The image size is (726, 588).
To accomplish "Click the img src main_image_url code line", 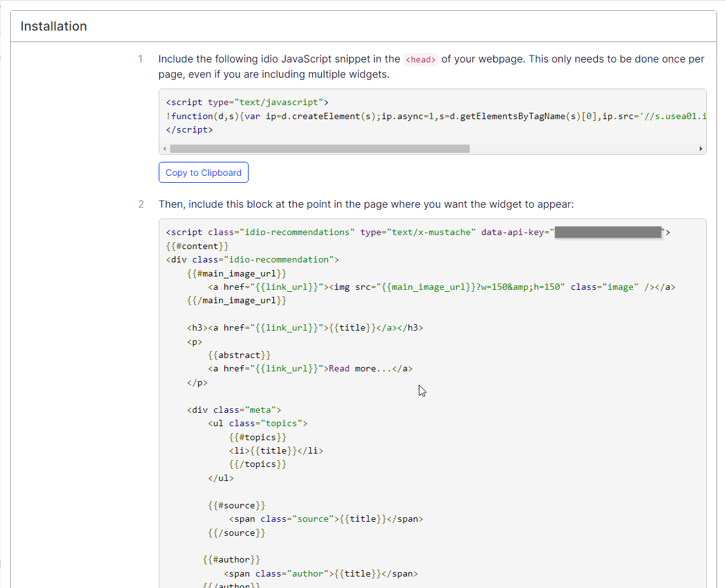I will click(441, 287).
